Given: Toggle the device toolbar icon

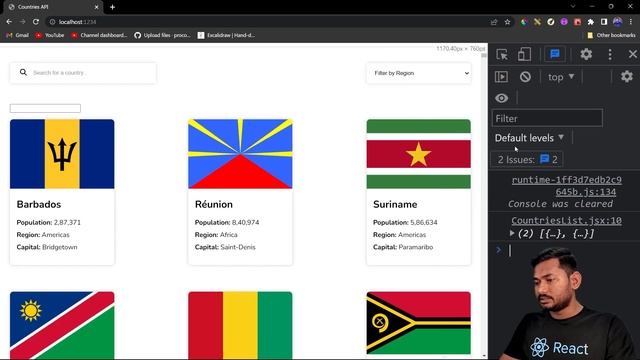Looking at the screenshot, I should (x=524, y=54).
